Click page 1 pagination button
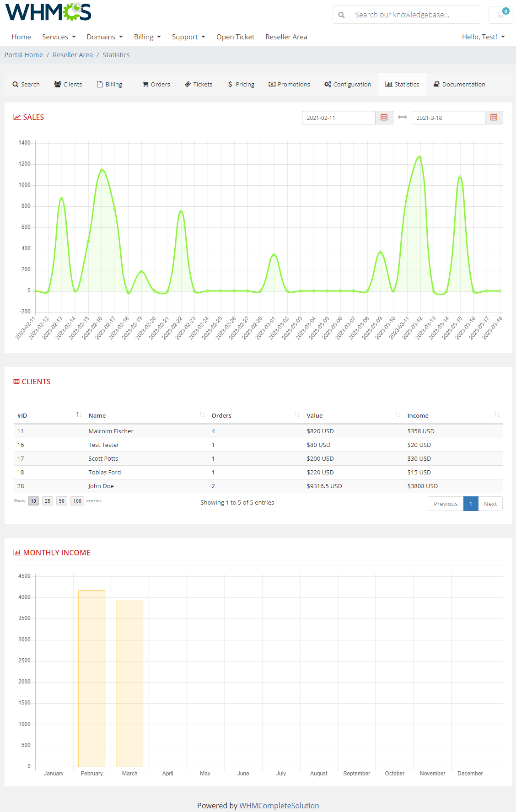516x812 pixels. [x=471, y=504]
